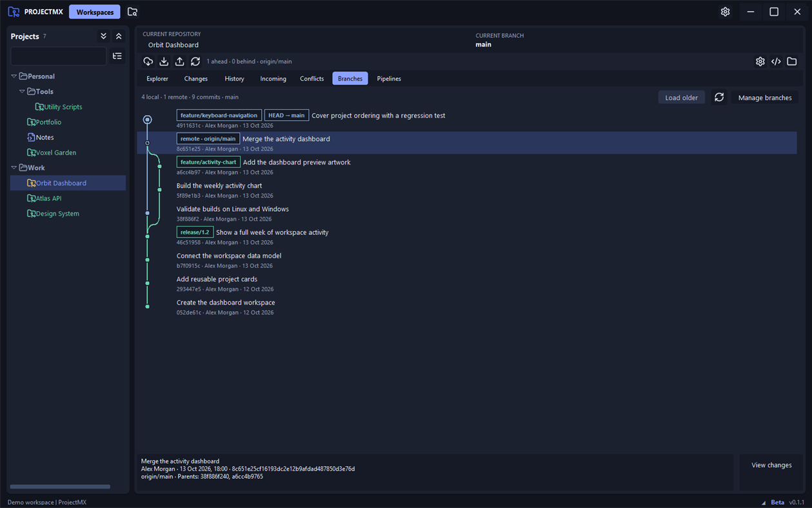Focus the Projects search field
The height and width of the screenshot is (508, 812).
click(59, 56)
